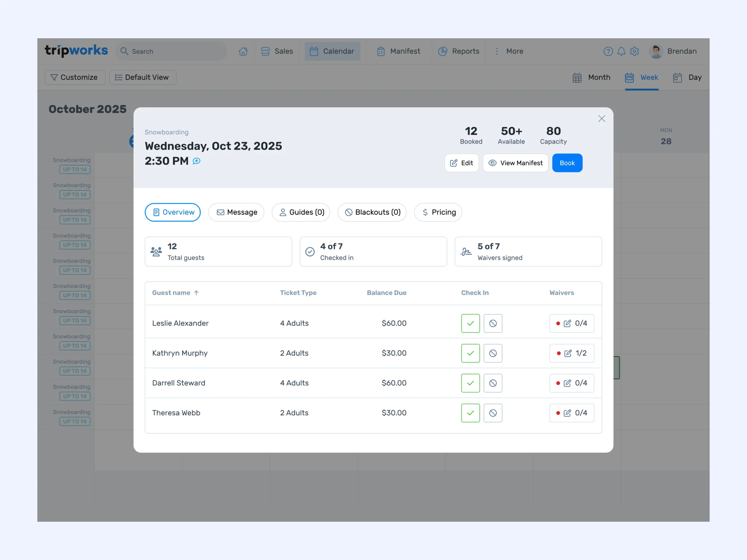Click Brendan user name
The image size is (747, 560).
tap(682, 51)
